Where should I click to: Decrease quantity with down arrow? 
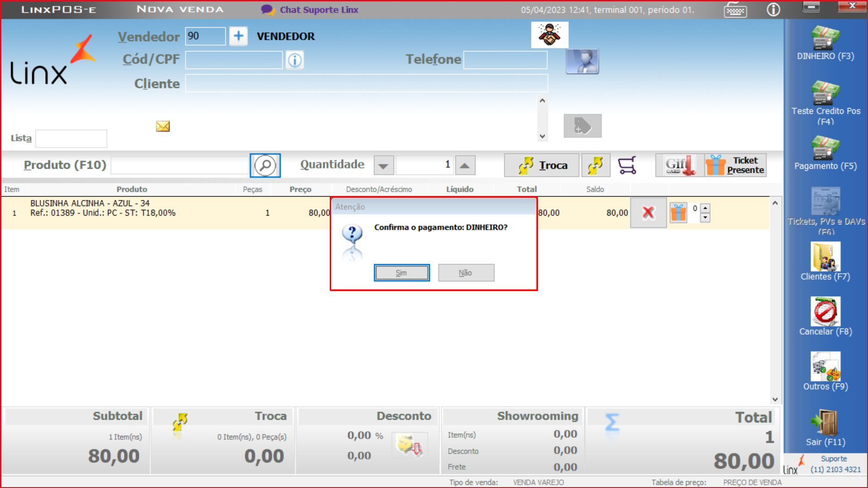[384, 166]
